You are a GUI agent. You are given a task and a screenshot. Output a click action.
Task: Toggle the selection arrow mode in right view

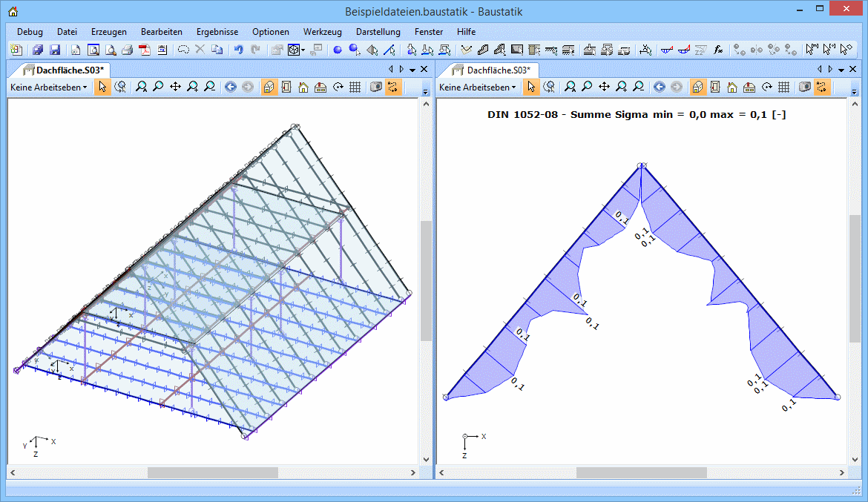click(530, 87)
